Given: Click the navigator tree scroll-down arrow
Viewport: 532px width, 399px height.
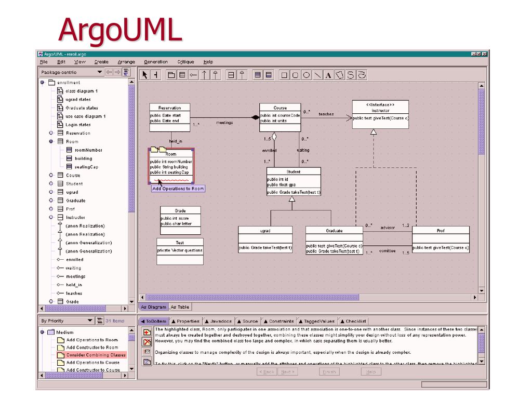Looking at the screenshot, I should pos(131,302).
